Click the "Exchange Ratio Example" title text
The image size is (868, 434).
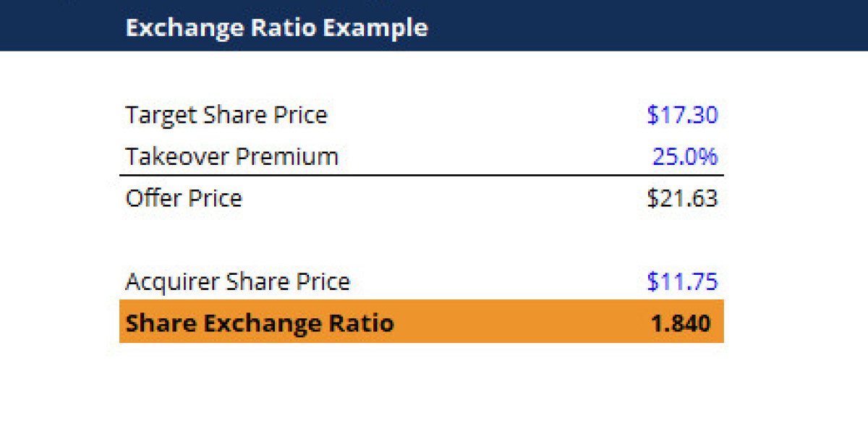276,27
